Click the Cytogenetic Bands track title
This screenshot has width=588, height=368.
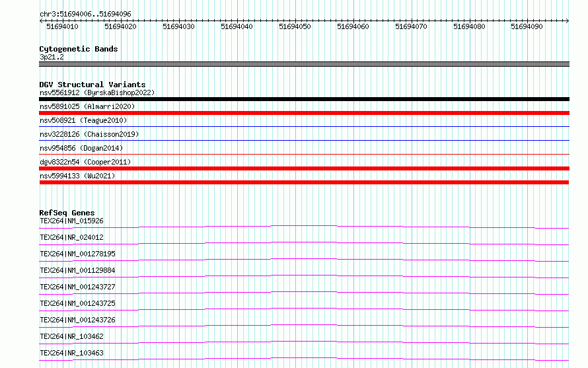[79, 49]
